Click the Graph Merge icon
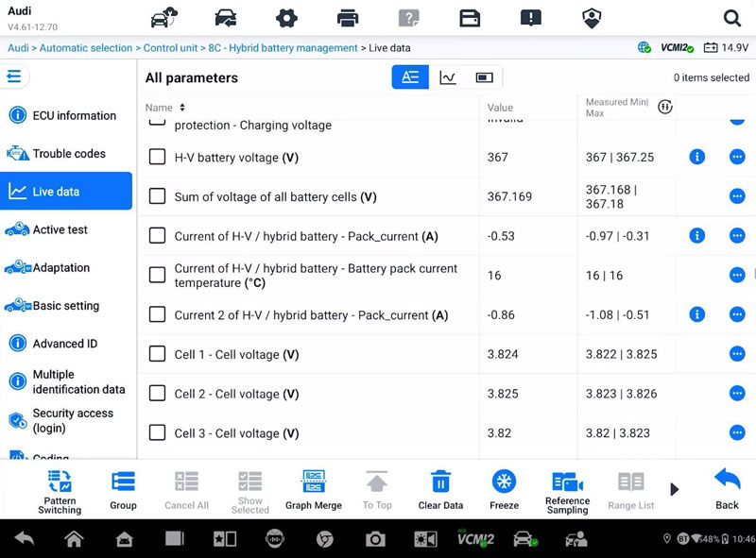The height and width of the screenshot is (558, 756). pos(314,483)
